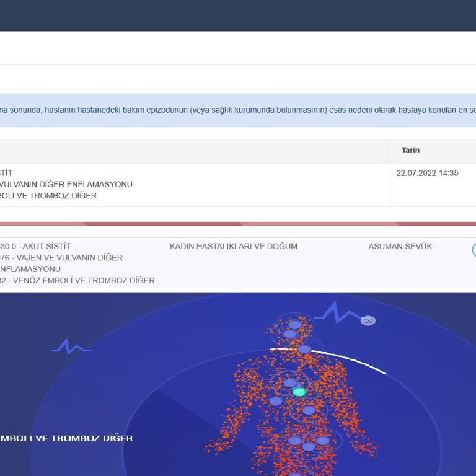Click the small gray icon ending the pulse line
This screenshot has height=476, width=476.
[368, 320]
